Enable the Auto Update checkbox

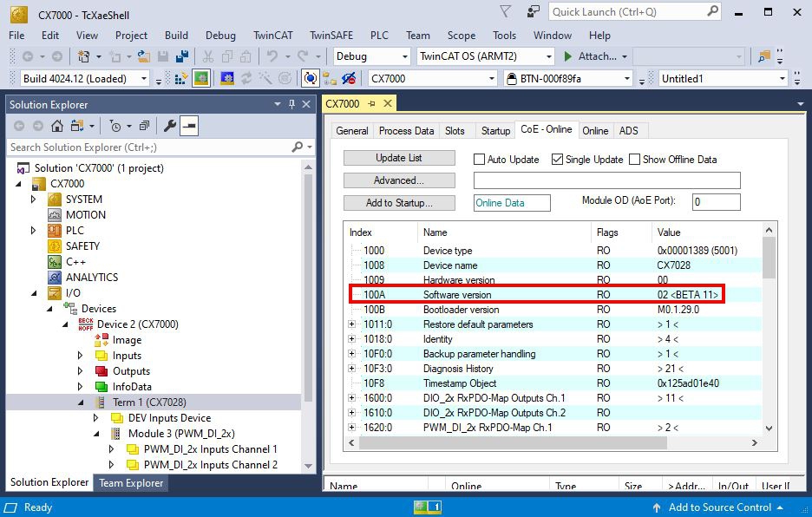click(478, 159)
